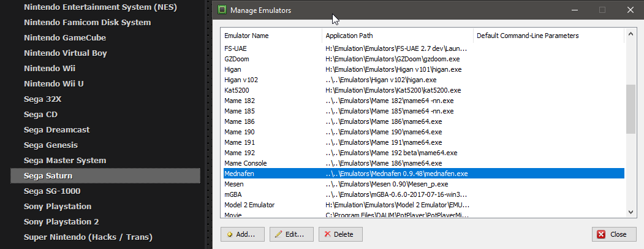Click the Manage Emulators window title icon
The height and width of the screenshot is (249, 644).
[x=222, y=10]
